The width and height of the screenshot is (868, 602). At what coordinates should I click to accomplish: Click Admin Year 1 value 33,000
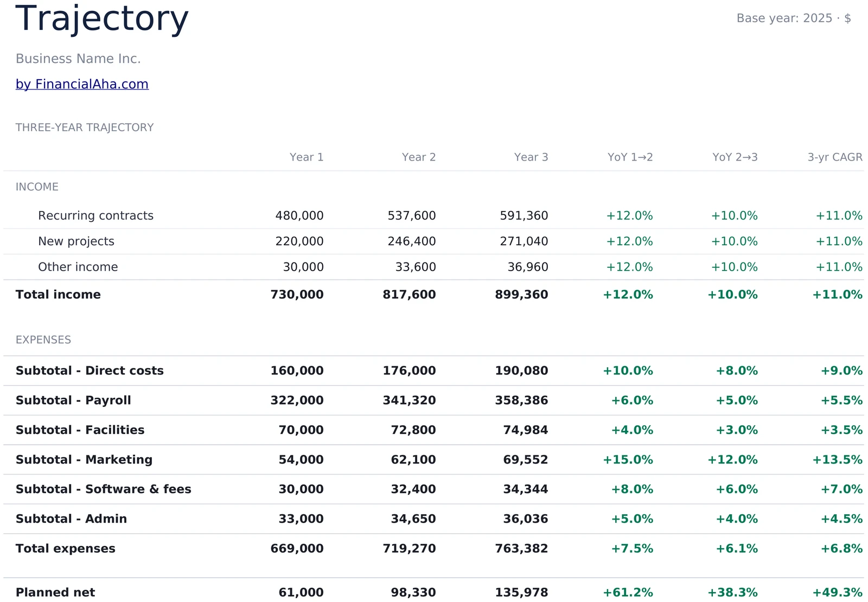coord(301,518)
